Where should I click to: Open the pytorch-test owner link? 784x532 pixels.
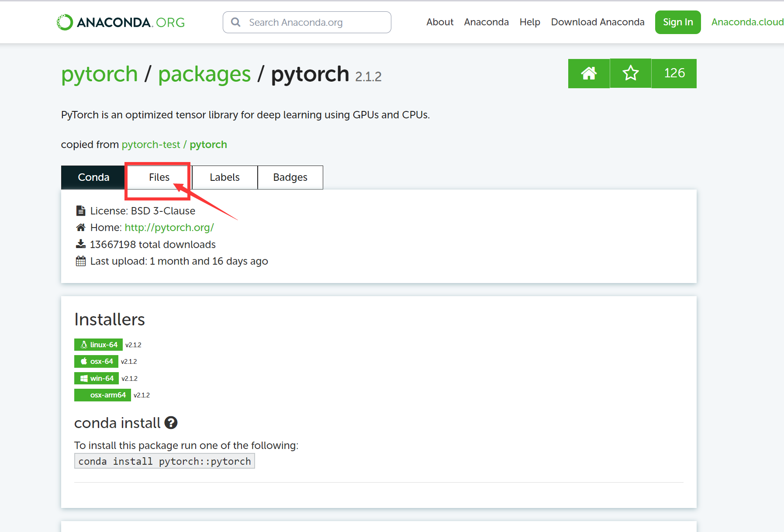tap(151, 145)
